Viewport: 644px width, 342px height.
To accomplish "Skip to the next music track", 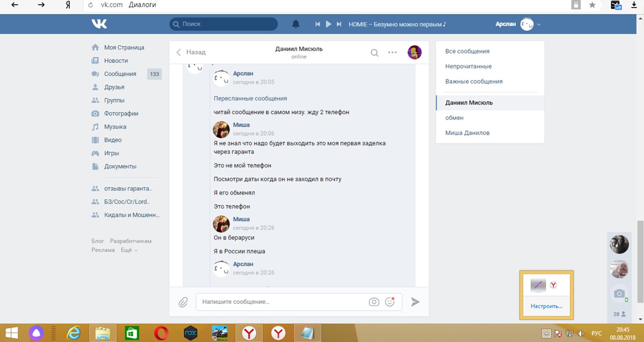I will (x=339, y=24).
